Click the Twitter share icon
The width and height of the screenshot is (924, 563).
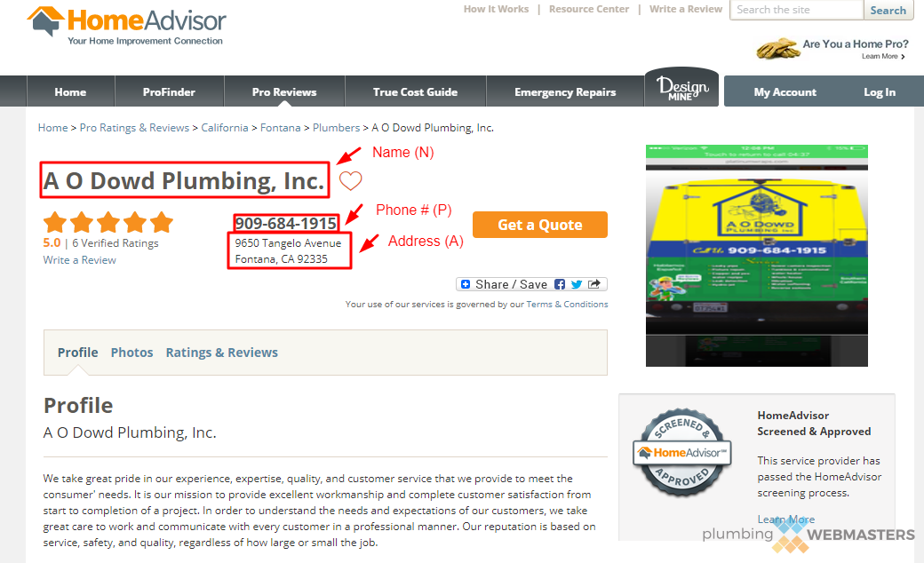[x=577, y=284]
